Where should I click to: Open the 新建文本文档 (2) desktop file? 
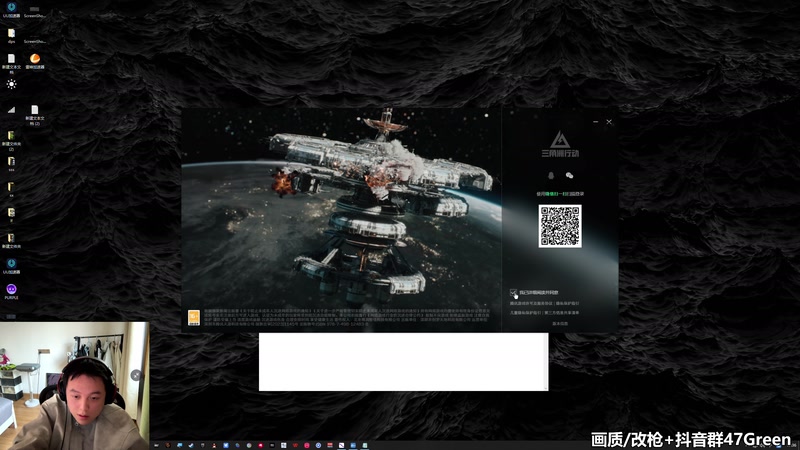[35, 115]
